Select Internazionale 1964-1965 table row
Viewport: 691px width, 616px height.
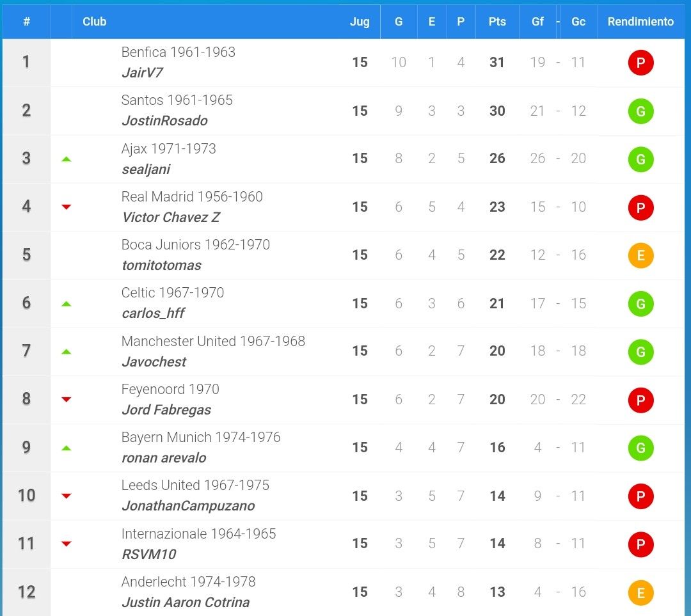pos(344,544)
